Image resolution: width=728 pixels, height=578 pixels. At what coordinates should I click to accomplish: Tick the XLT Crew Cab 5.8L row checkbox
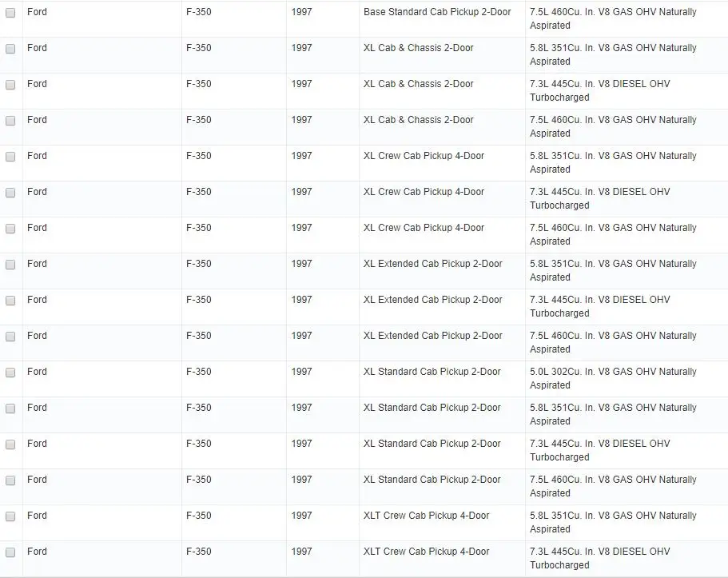(x=10, y=516)
